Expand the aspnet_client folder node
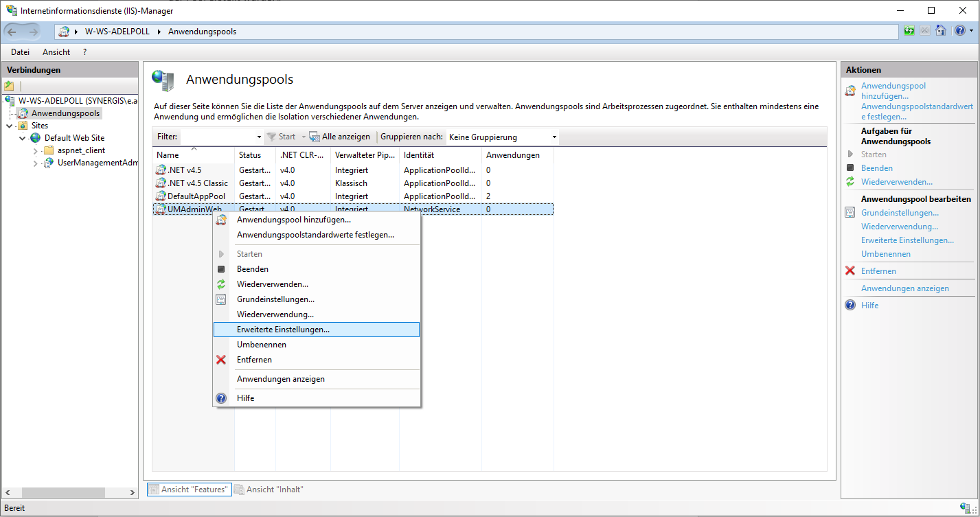 point(35,150)
